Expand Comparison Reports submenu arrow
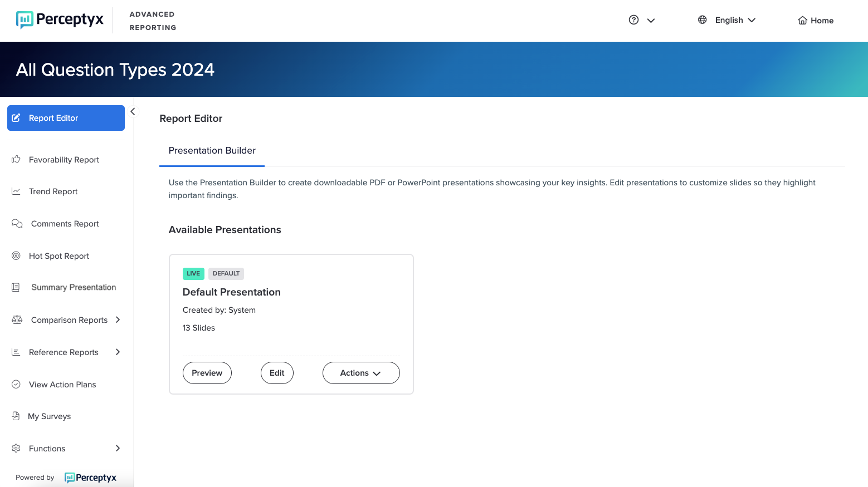This screenshot has width=868, height=487. (118, 319)
